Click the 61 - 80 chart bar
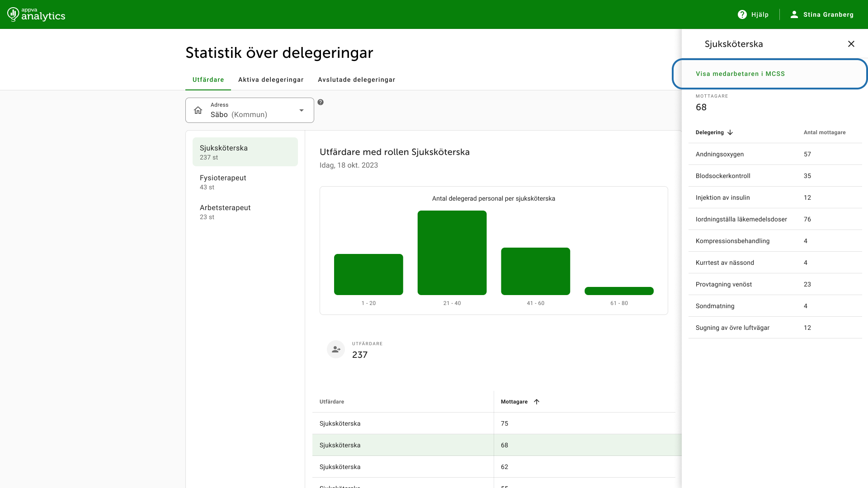The height and width of the screenshot is (488, 868). pyautogui.click(x=619, y=291)
